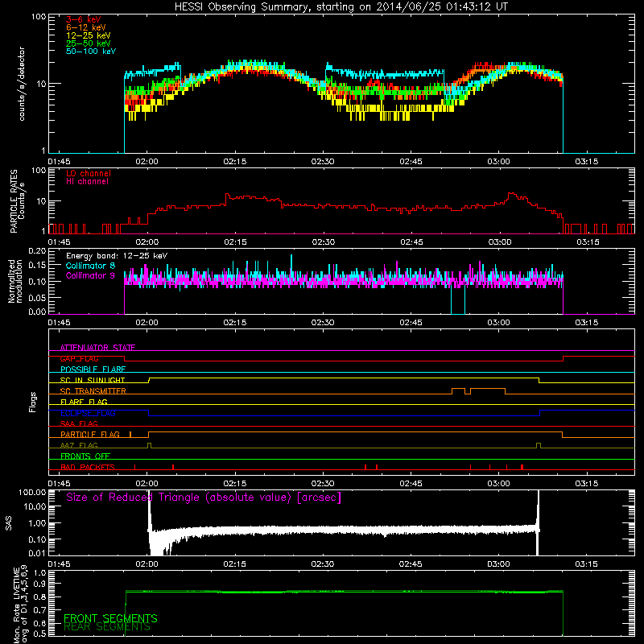This screenshot has height=644, width=644.
Task: Click the AA7_FLAG label
Action: [79, 445]
